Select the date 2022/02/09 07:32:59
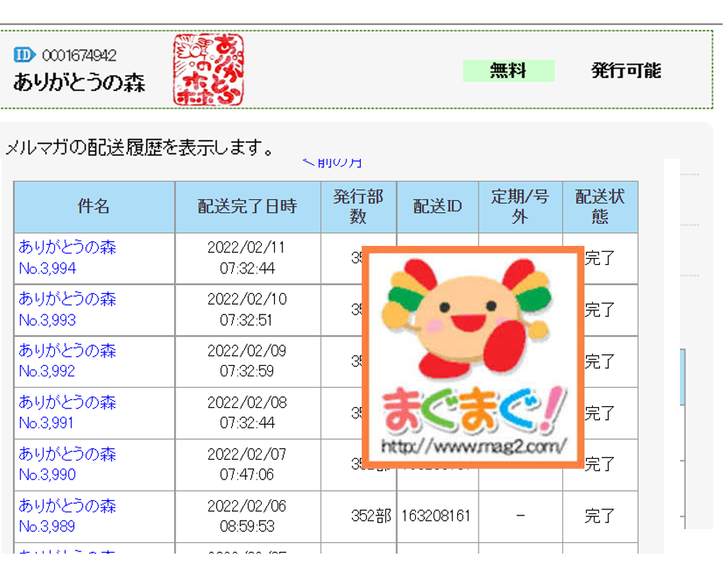 247,361
